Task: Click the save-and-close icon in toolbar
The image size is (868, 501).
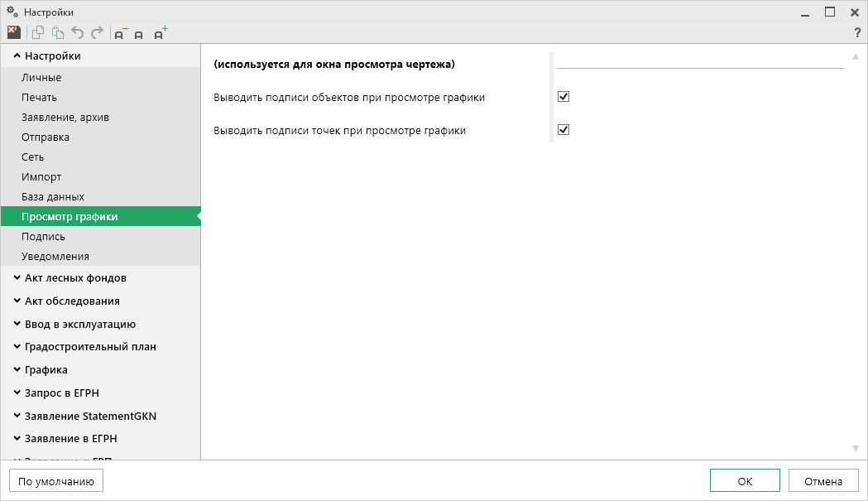Action: coord(13,33)
